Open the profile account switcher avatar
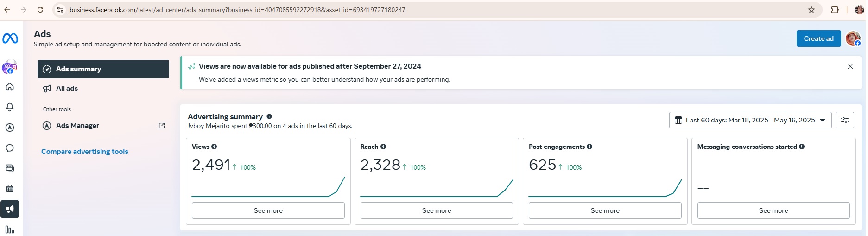The image size is (868, 236). click(853, 39)
